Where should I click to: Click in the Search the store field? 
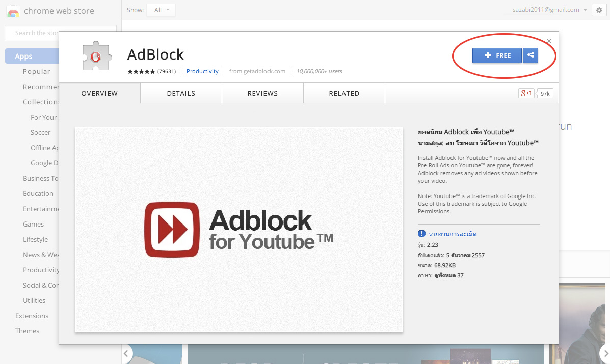click(x=60, y=33)
